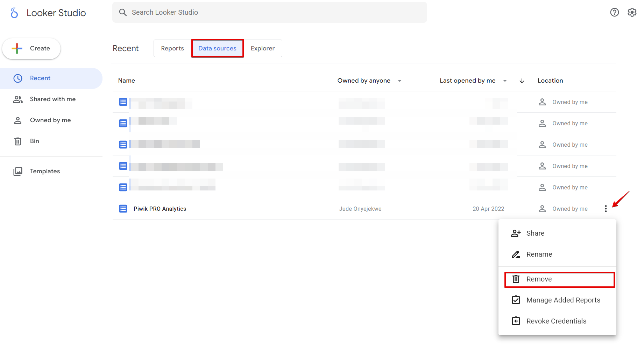This screenshot has height=348, width=644.
Task: Select Revoke Credentials menu entry
Action: pos(557,321)
